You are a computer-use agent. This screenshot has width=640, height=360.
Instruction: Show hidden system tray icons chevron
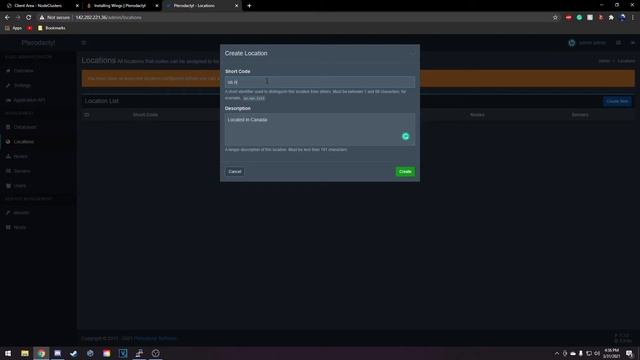point(557,353)
